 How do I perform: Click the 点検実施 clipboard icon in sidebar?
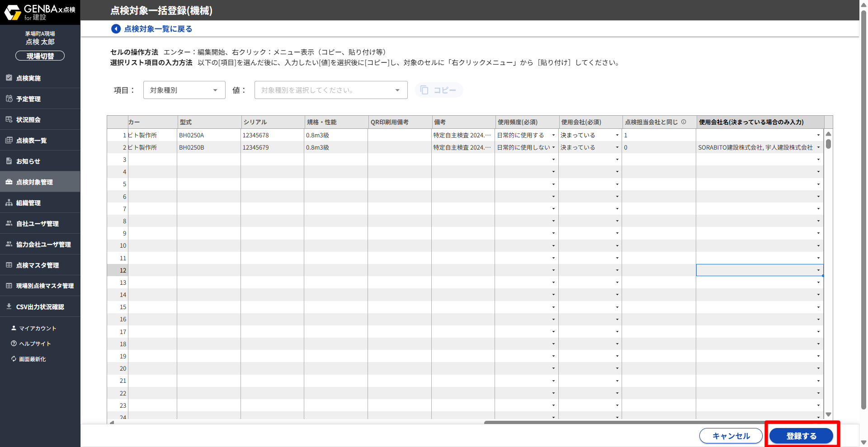pos(9,78)
